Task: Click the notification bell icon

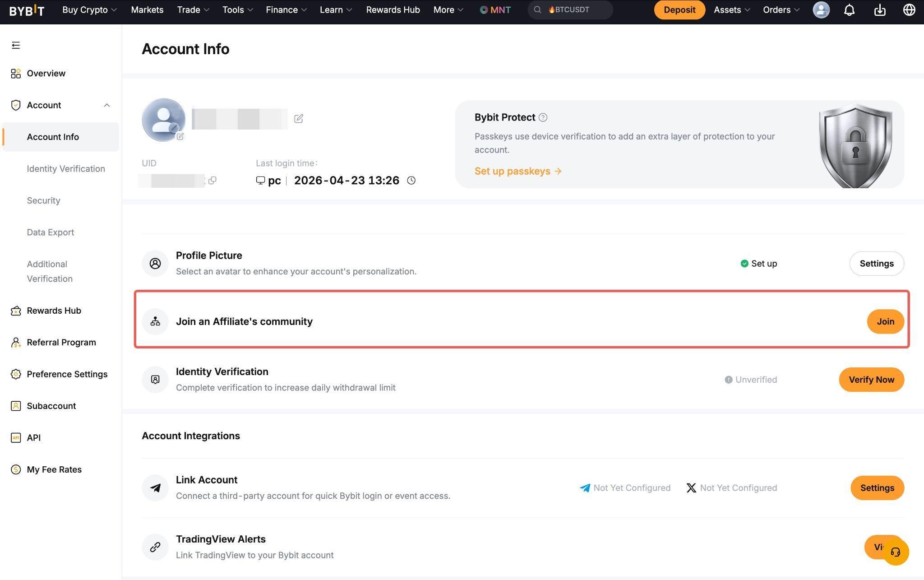Action: coord(849,10)
